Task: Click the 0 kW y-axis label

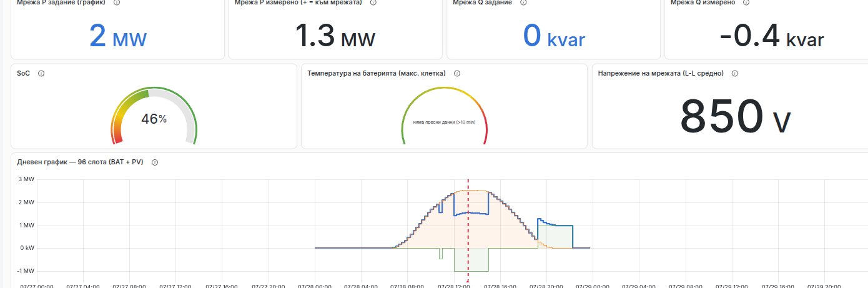Action: 26,248
